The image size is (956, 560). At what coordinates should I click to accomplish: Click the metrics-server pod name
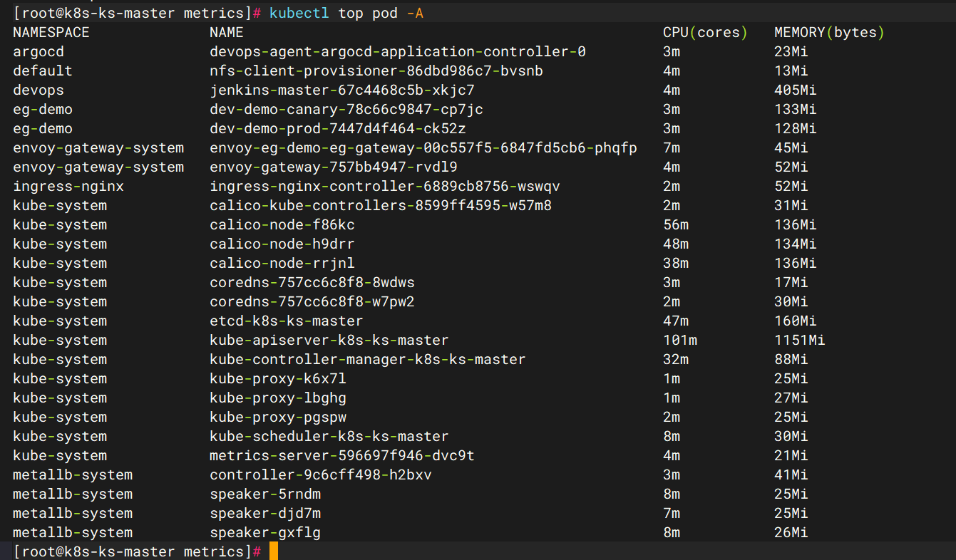(342, 456)
